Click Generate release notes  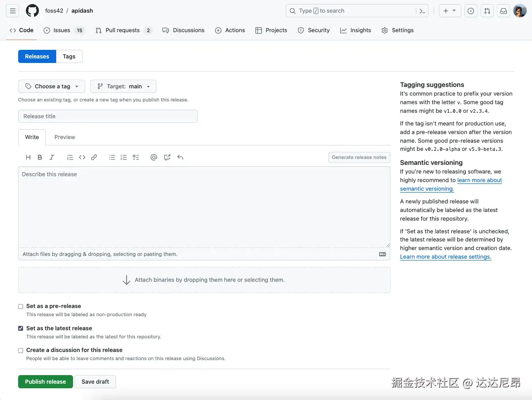(x=359, y=157)
